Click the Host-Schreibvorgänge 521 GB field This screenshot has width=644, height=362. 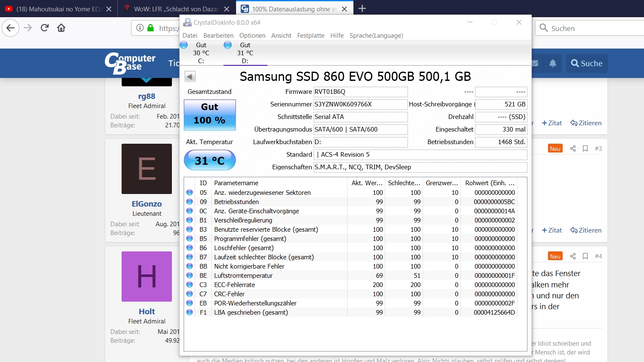[x=501, y=104]
